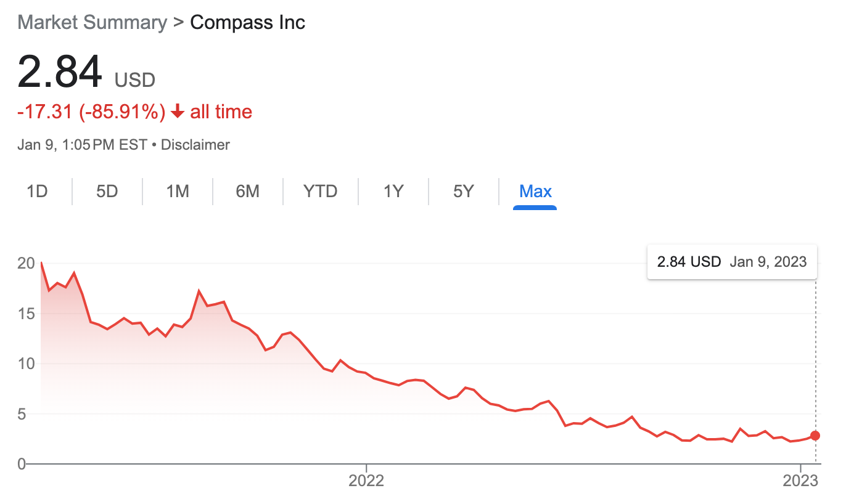846x504 pixels.
Task: Click the Compass Inc company name
Action: coord(247,23)
